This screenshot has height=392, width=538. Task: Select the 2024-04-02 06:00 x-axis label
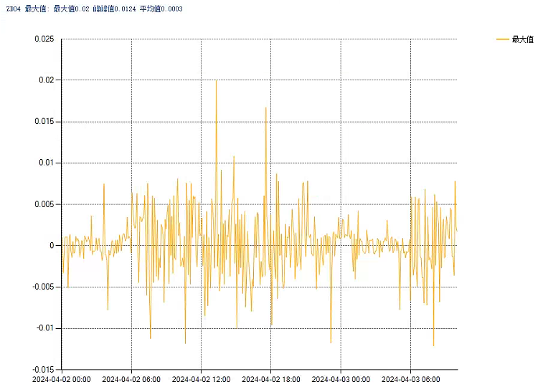point(131,380)
